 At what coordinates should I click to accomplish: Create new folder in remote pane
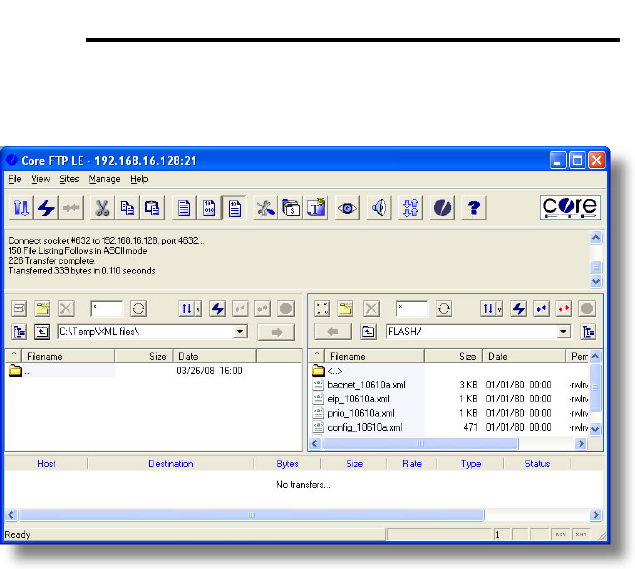coord(345,309)
